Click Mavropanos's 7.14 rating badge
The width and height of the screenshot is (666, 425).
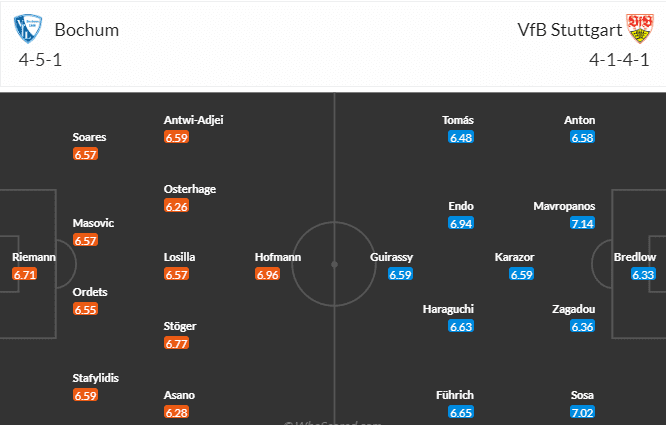pos(583,223)
